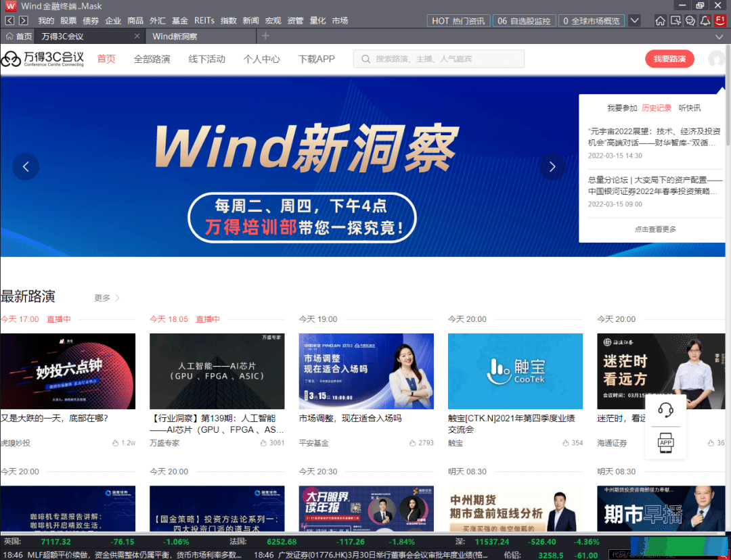Open 中州期货 期市盘前短线分析 thumbnail
The height and width of the screenshot is (560, 731).
515,509
